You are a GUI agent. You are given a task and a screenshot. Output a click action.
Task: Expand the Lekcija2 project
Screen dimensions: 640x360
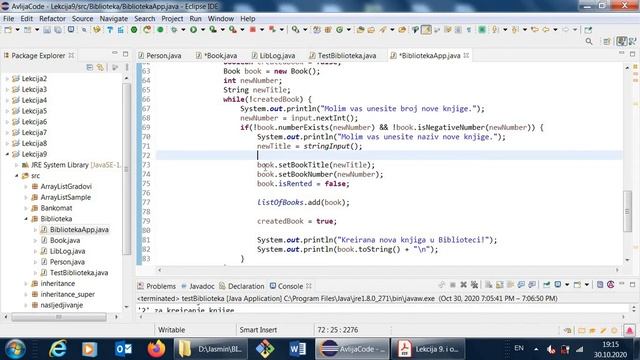(x=7, y=78)
